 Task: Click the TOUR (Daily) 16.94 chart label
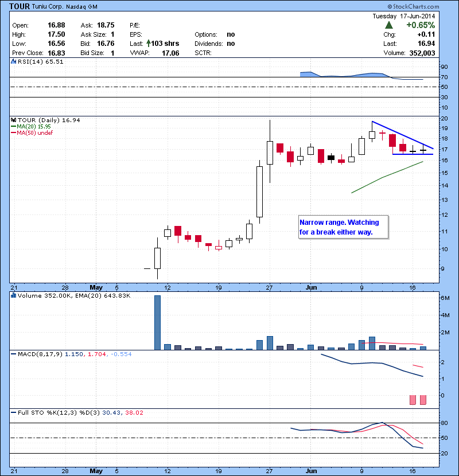[49, 120]
